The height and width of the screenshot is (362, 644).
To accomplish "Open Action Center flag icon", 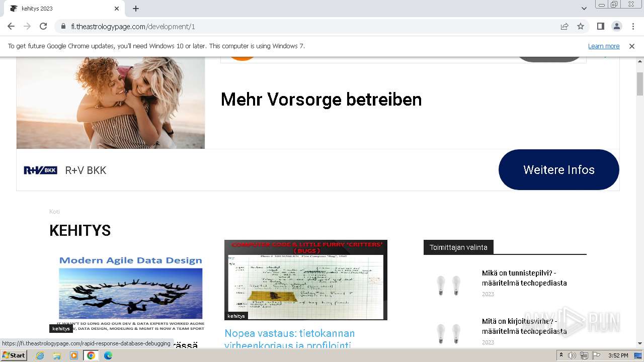I will (596, 355).
